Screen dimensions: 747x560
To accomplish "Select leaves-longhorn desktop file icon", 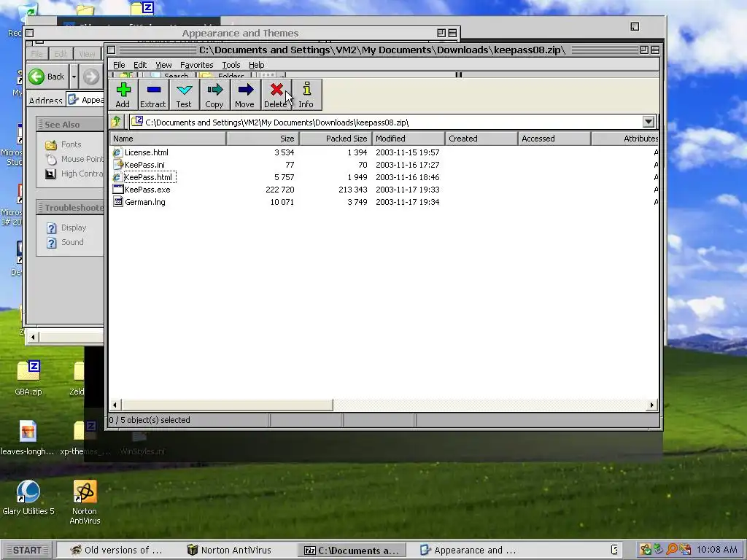I will click(x=27, y=438).
